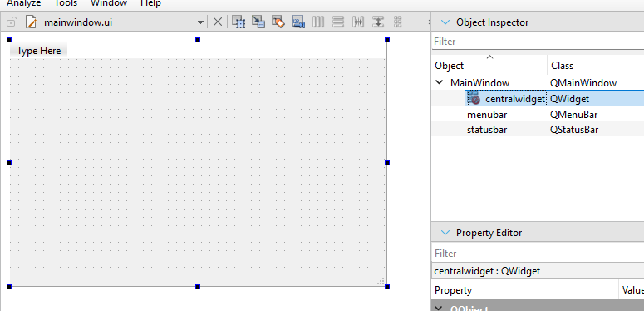Apply Lay Out Vertically
644x311 pixels.
pos(338,22)
